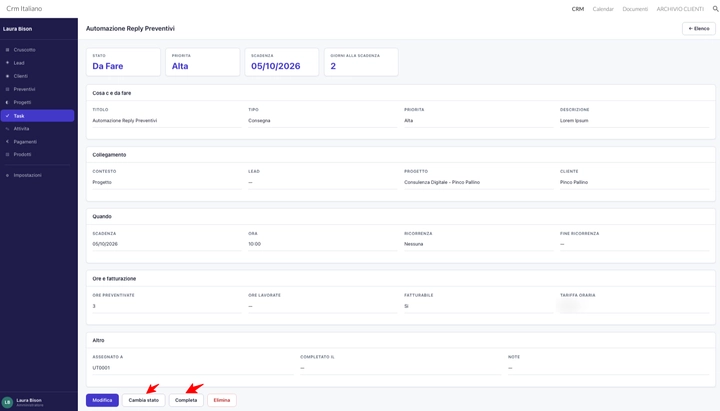Click the Cambia stato button
The width and height of the screenshot is (720, 411).
143,400
